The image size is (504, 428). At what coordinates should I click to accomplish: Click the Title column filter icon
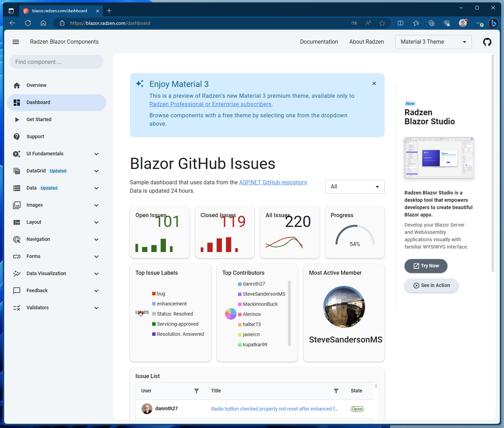coord(336,391)
